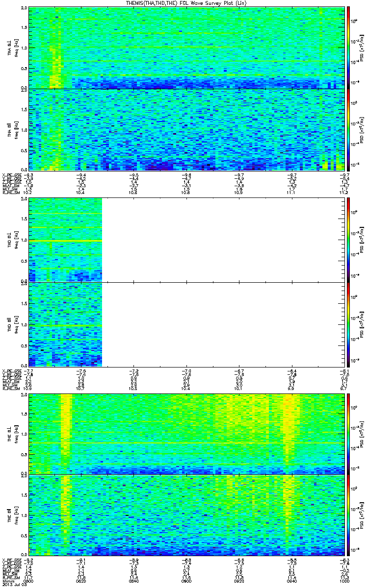Click the THE BII spectrogram panel
The height and width of the screenshot is (588, 368).
[x=187, y=515]
